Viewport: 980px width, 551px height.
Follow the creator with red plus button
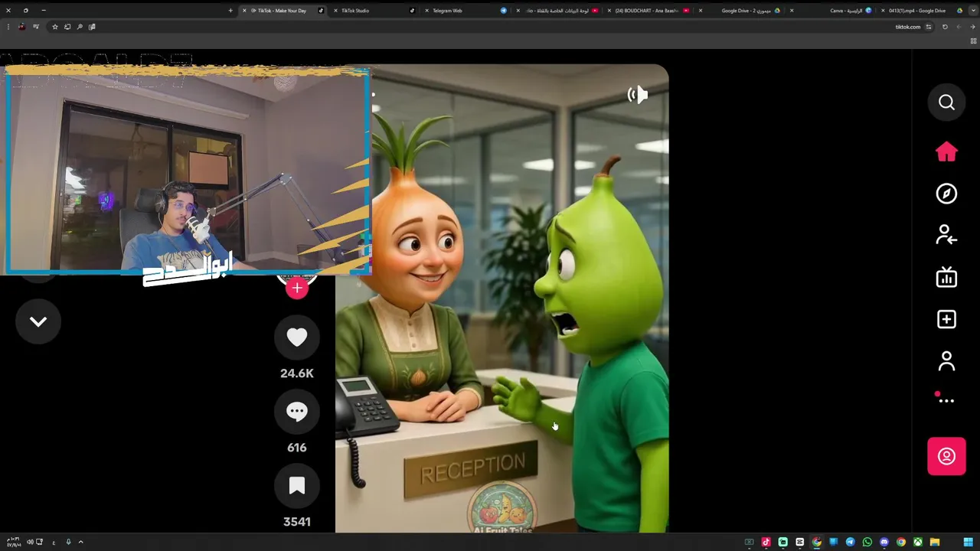tap(297, 289)
